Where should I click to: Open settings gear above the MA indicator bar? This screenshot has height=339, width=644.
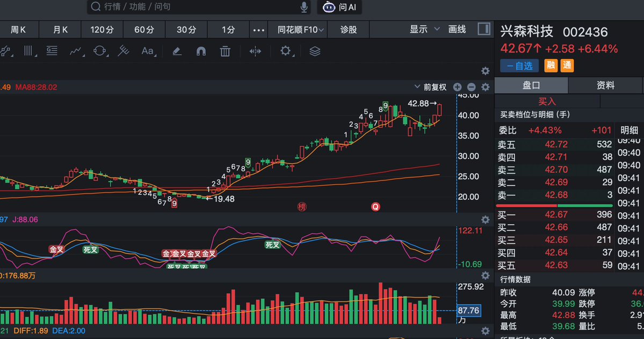[x=485, y=71]
